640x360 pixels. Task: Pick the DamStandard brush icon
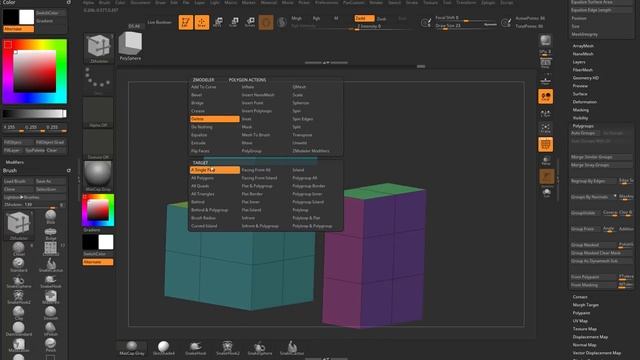point(18,329)
